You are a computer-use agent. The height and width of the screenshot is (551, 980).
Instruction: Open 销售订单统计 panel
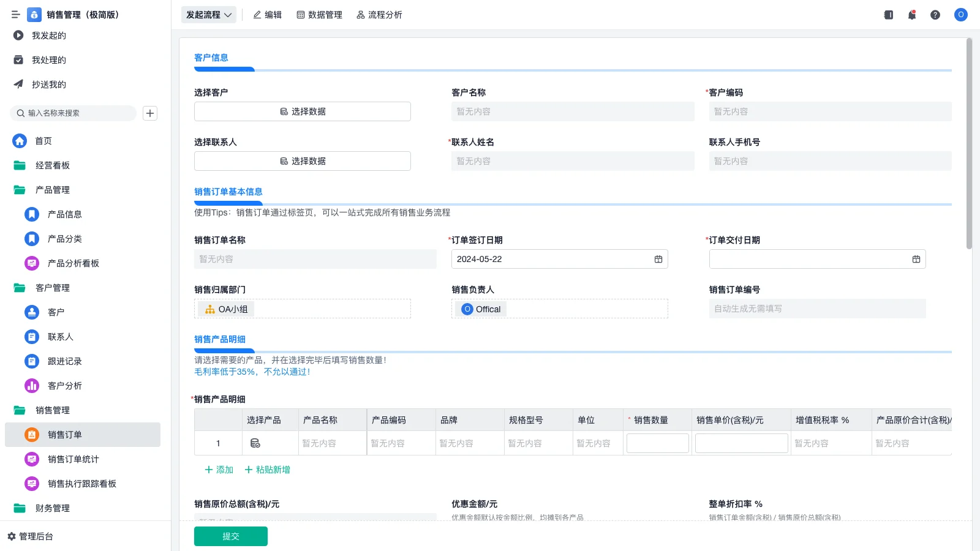[71, 459]
